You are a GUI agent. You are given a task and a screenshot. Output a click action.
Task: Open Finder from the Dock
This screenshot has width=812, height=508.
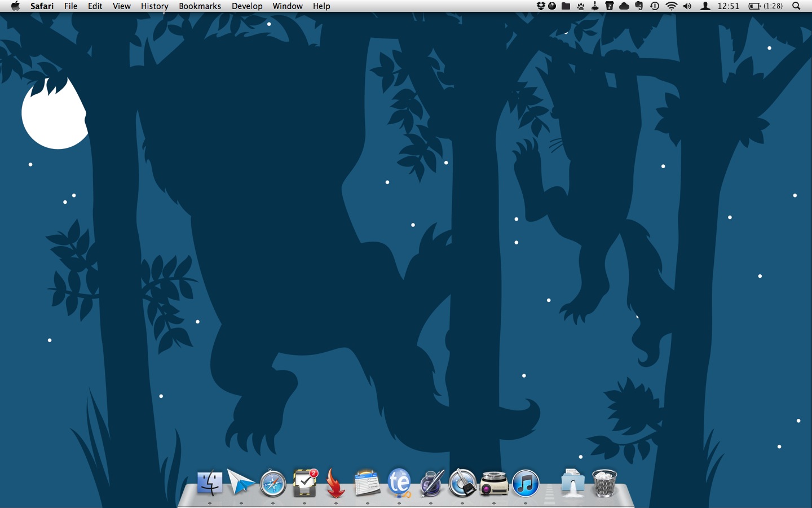210,483
